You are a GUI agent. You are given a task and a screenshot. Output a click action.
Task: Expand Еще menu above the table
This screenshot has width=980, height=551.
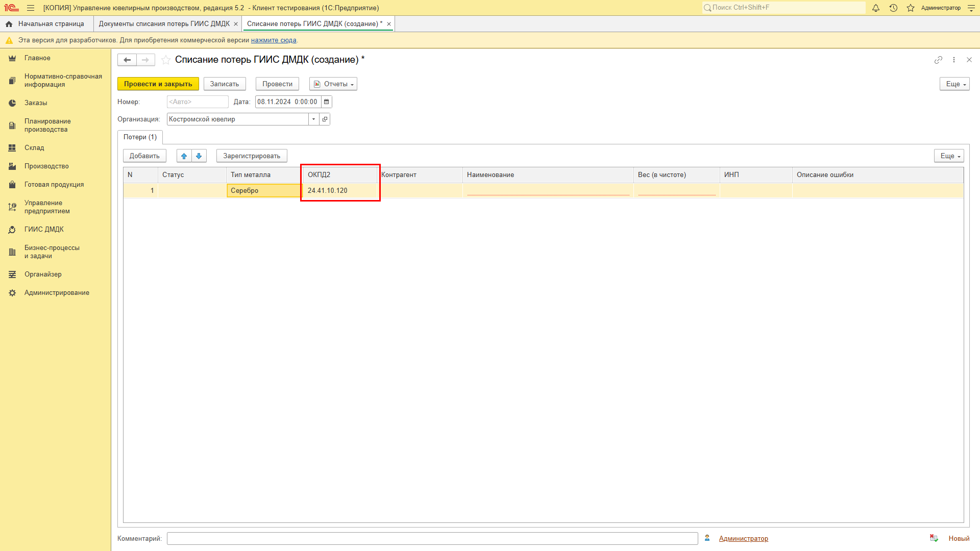[949, 156]
